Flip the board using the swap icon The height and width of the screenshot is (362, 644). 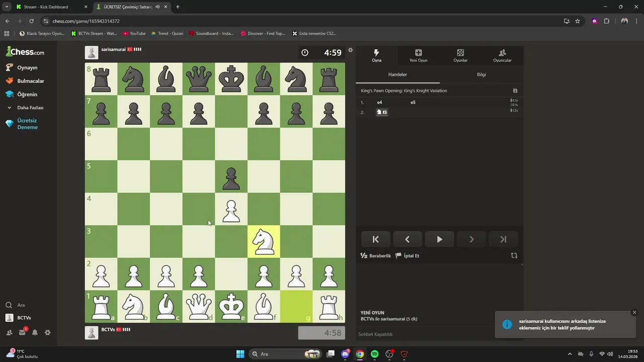(514, 255)
